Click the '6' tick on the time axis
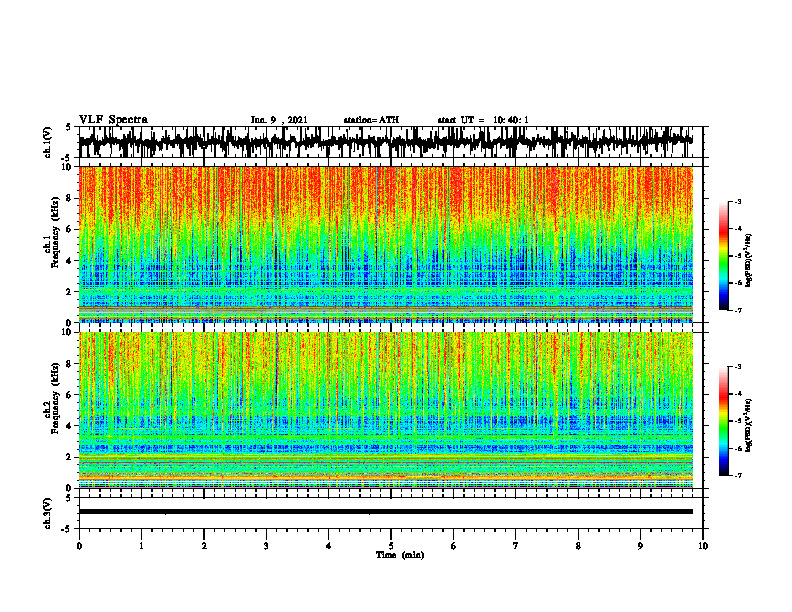 pos(454,546)
